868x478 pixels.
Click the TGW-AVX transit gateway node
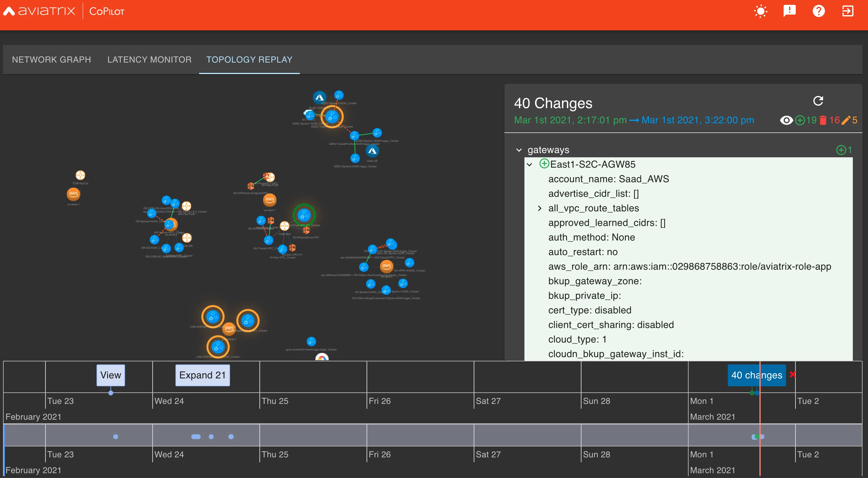click(284, 226)
